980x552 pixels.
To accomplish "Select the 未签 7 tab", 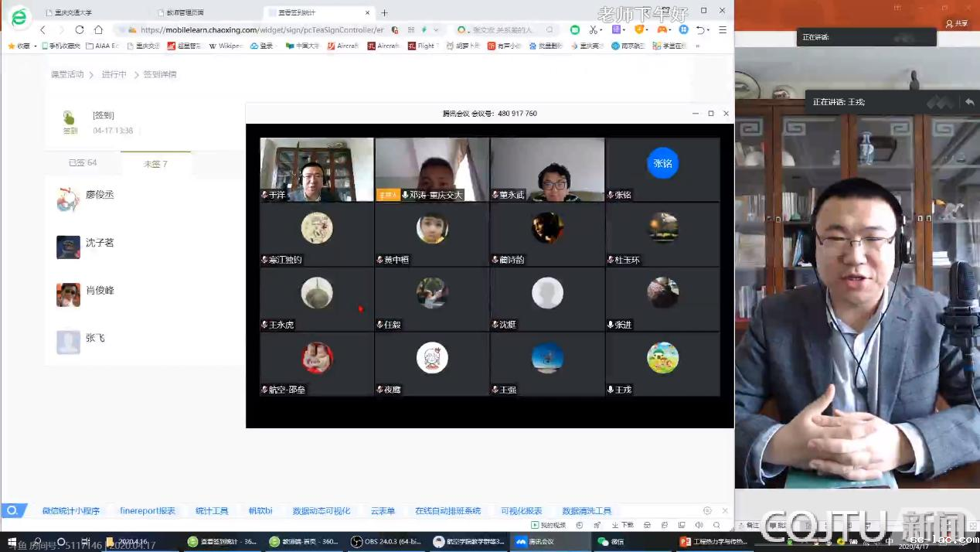I will click(x=155, y=164).
